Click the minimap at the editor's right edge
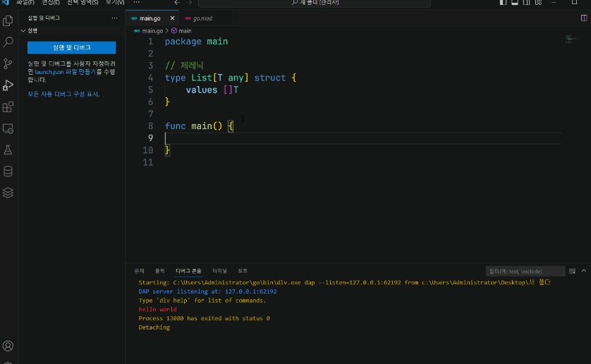This screenshot has height=364, width=591. pyautogui.click(x=572, y=40)
